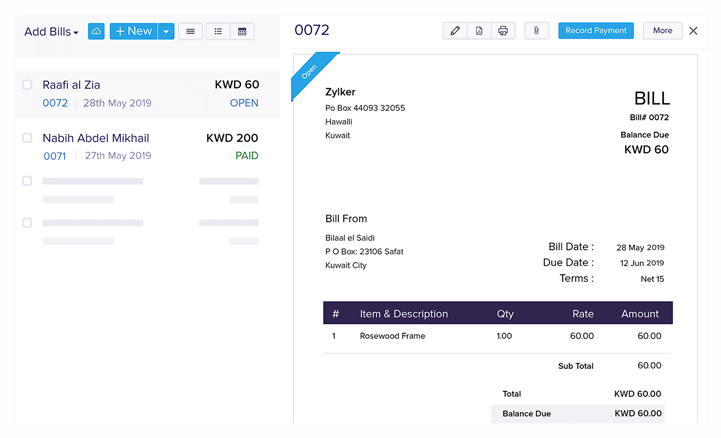Open vendor name Nabih Abdel Mikhail
This screenshot has height=438, width=721.
[96, 138]
